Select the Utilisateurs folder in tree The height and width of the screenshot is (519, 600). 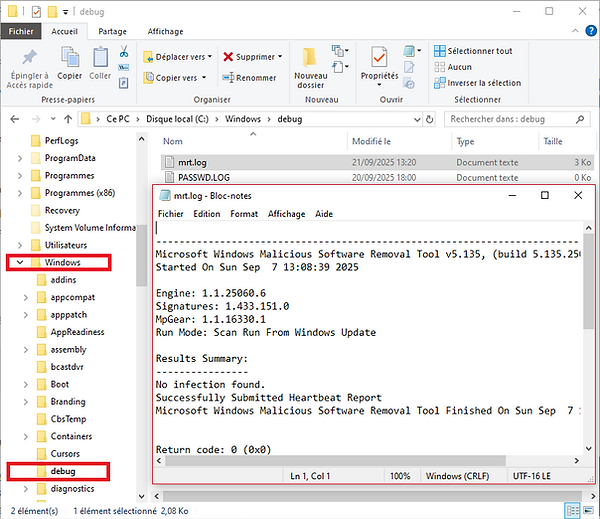tap(65, 245)
